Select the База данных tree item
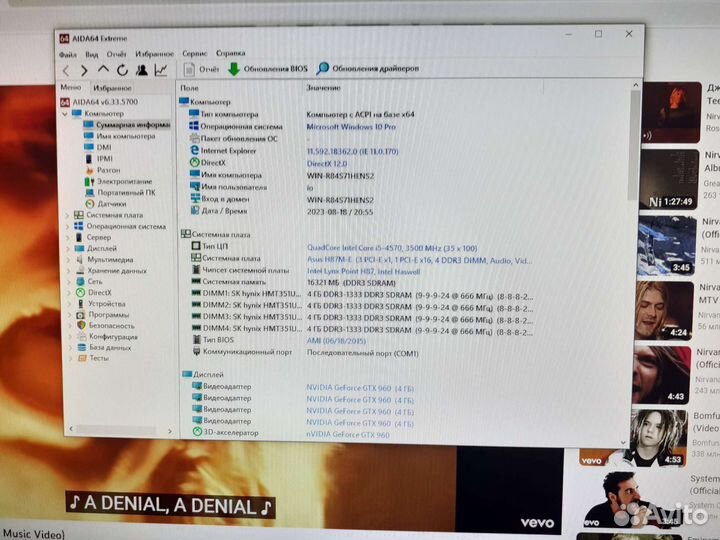Viewport: 720px width, 540px height. pos(105,348)
